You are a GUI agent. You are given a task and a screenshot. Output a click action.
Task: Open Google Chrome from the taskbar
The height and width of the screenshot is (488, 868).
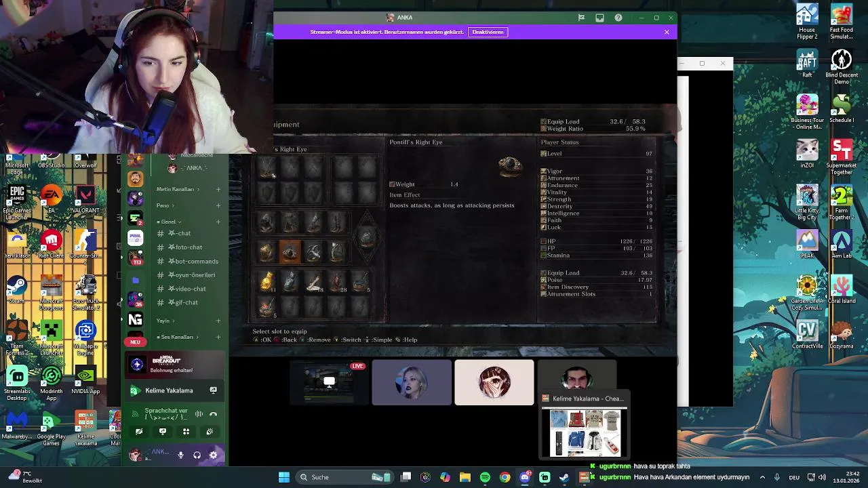point(505,477)
